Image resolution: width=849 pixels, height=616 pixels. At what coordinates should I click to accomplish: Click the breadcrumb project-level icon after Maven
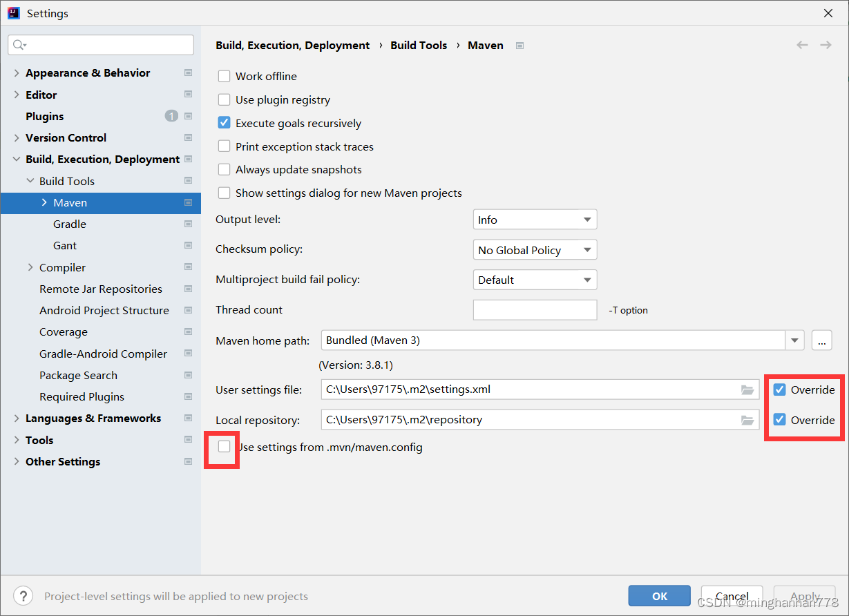pyautogui.click(x=520, y=46)
